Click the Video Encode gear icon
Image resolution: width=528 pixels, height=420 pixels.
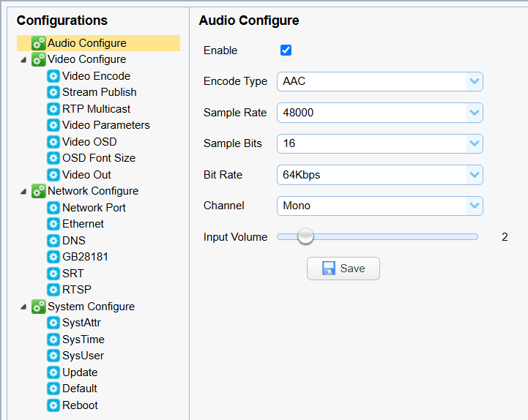53,76
